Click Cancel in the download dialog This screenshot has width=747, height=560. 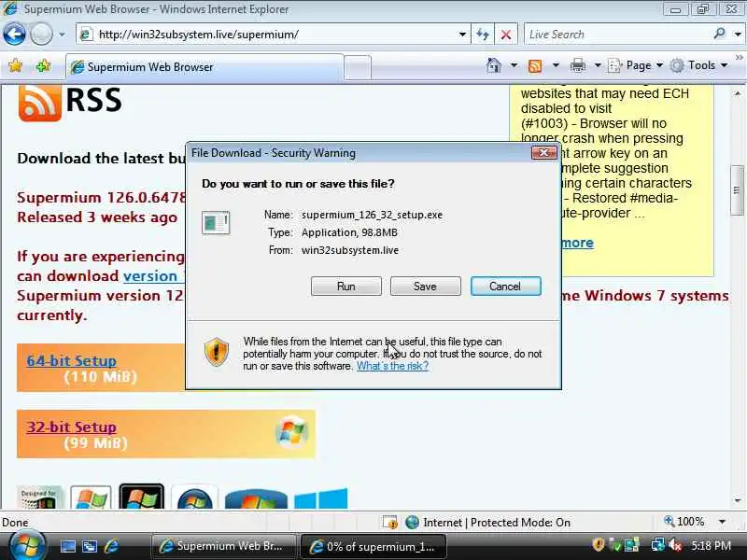click(x=505, y=287)
